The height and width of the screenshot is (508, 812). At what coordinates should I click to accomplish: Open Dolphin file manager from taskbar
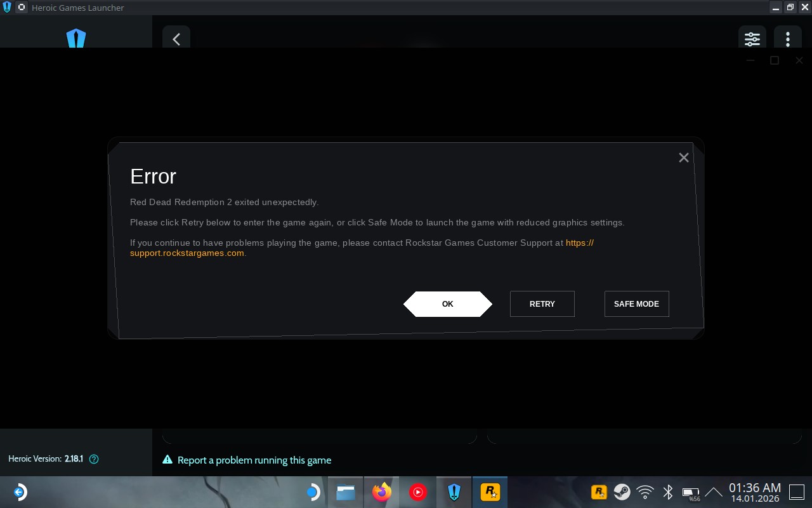tap(346, 492)
